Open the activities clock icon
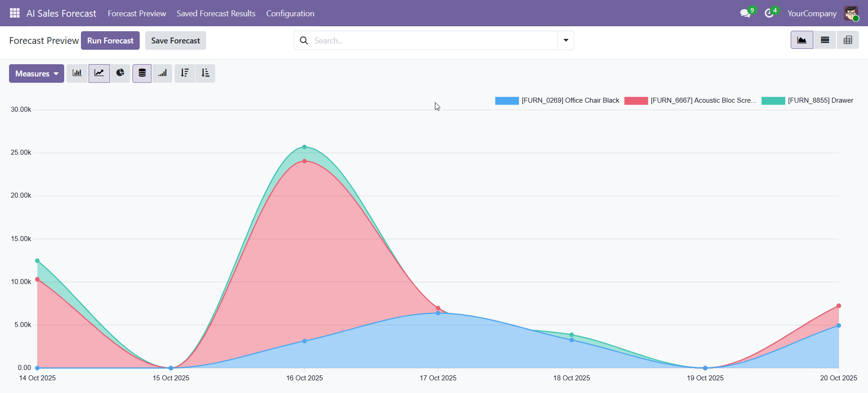 (x=769, y=14)
